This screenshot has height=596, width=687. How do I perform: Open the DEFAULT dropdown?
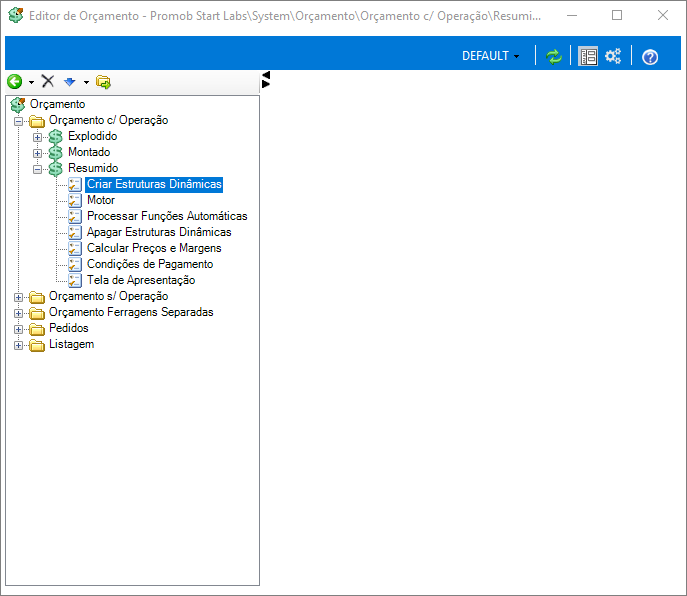pos(490,56)
